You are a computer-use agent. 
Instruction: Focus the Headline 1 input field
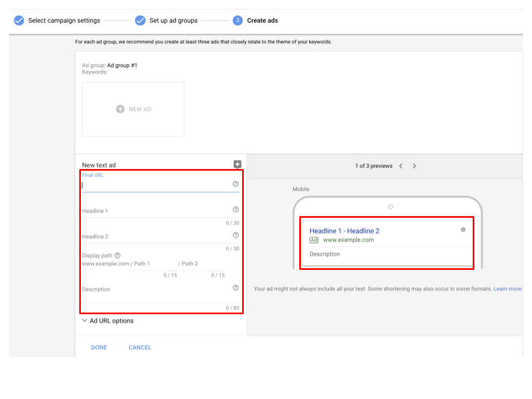tap(155, 212)
